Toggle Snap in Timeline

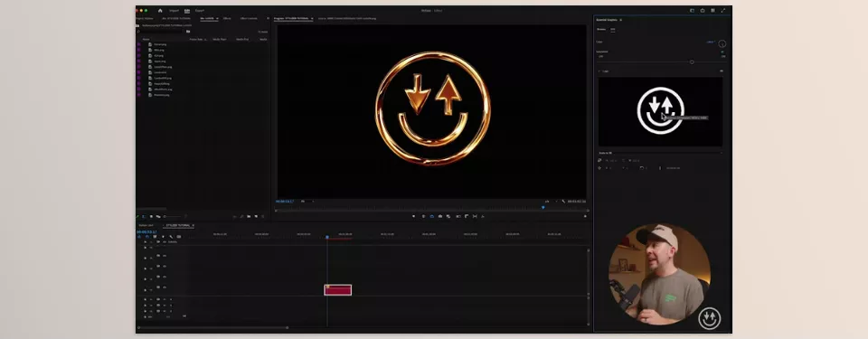coord(147,237)
